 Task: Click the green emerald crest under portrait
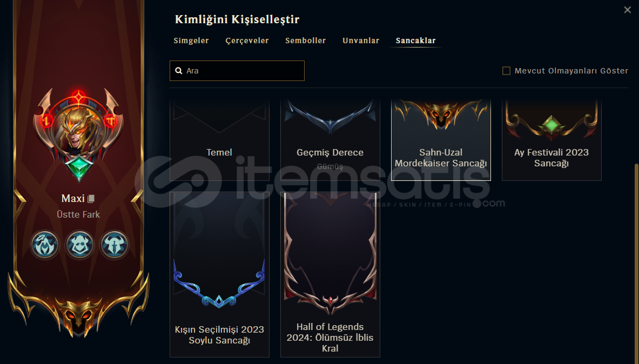79,168
